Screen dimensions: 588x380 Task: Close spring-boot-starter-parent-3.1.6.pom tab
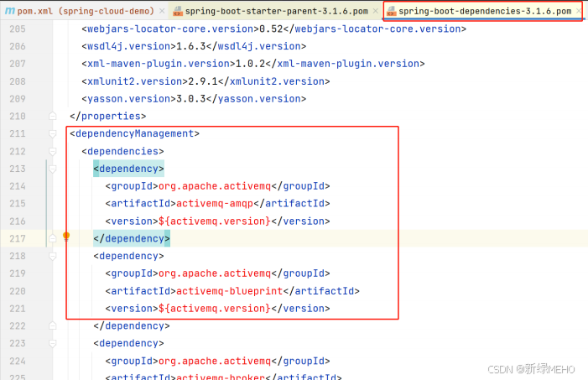click(376, 11)
